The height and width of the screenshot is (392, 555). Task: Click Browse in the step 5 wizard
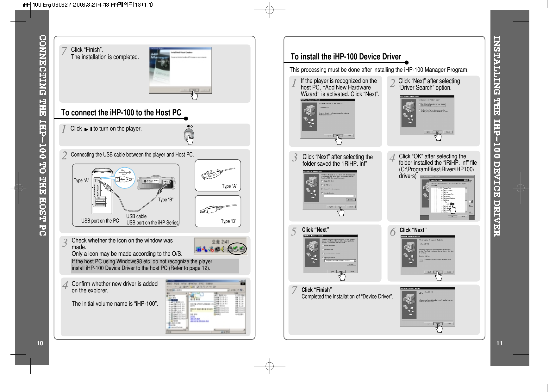tap(352, 264)
